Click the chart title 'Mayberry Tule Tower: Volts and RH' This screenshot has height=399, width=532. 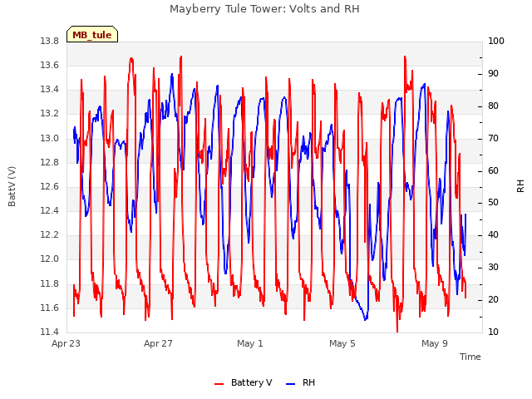tap(264, 9)
